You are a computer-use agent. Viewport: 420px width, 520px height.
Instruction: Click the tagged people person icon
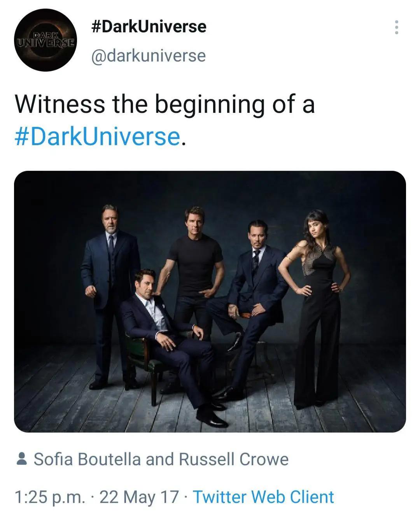pyautogui.click(x=22, y=459)
